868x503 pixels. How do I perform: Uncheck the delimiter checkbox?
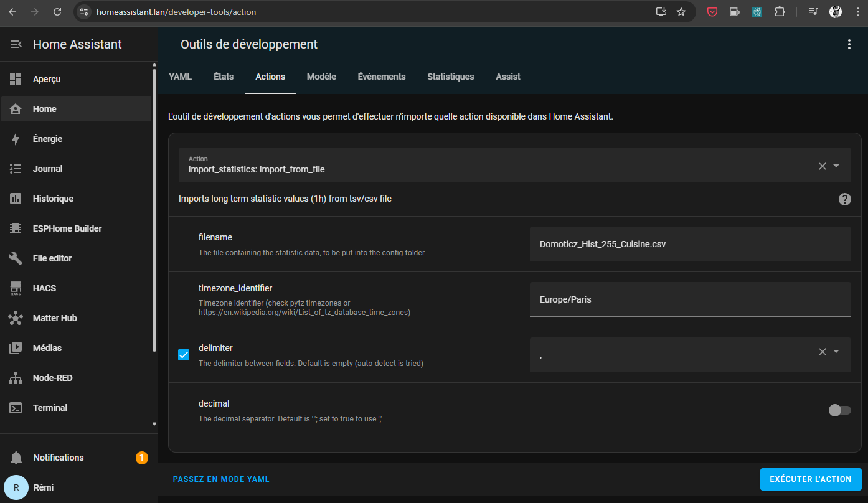pos(184,355)
